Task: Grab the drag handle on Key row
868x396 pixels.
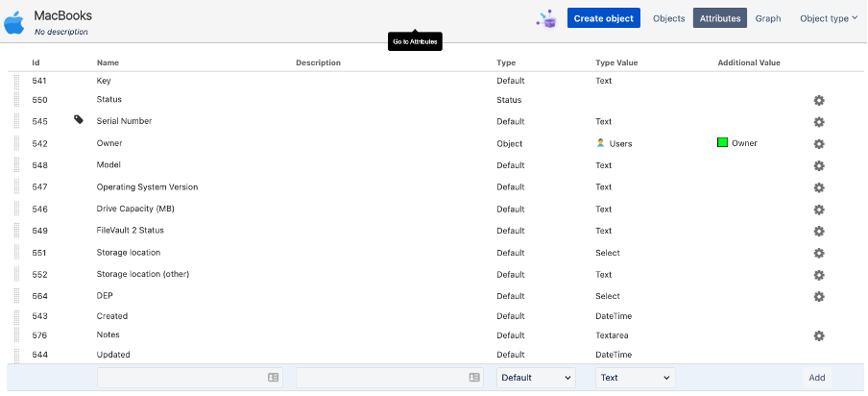Action: (16, 81)
